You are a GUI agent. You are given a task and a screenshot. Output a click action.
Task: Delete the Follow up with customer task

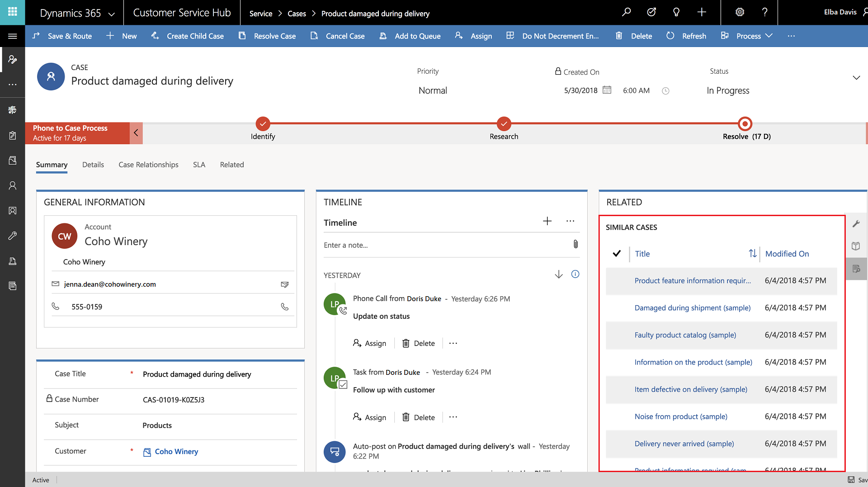[419, 417]
